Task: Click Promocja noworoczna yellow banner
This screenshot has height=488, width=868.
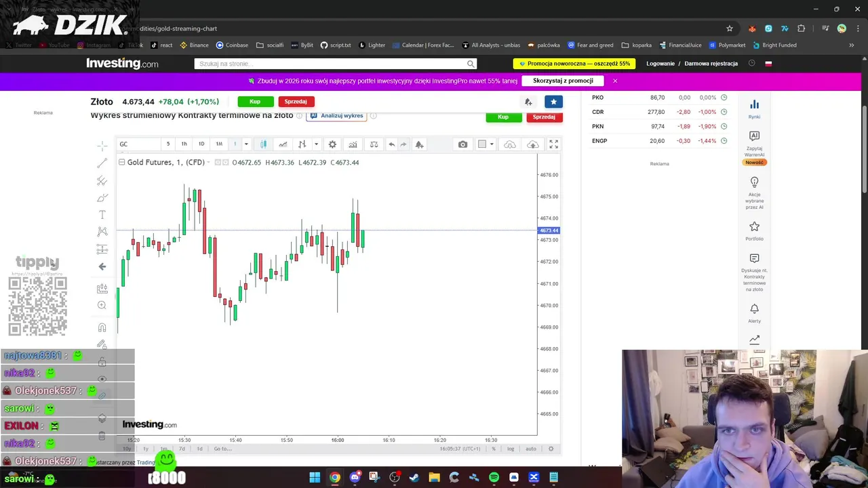Action: pos(574,64)
